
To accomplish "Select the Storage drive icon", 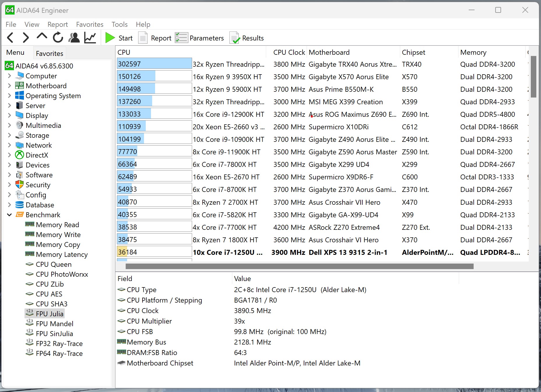I will coord(20,135).
